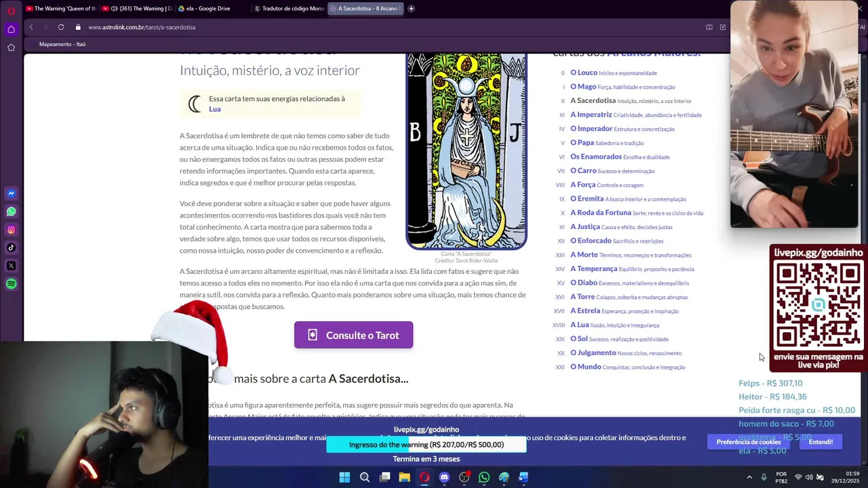
Task: Select the A Sacerdotisa - II Arcano tab
Action: coord(365,9)
